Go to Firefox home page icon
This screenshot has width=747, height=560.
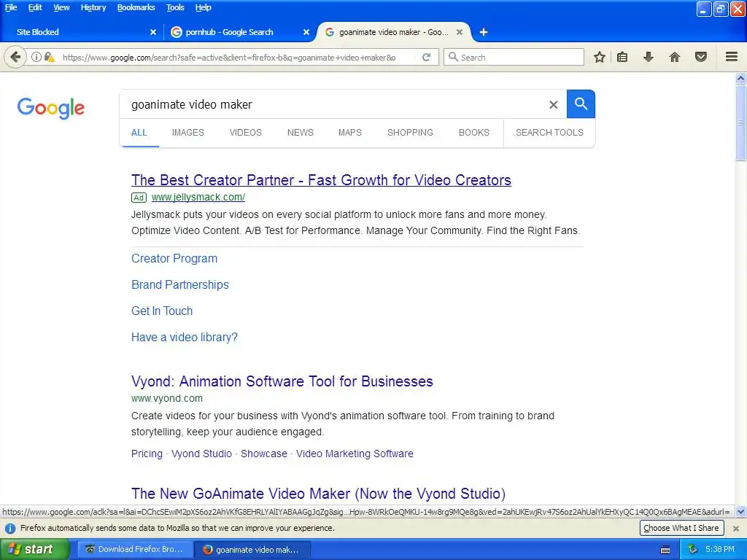pyautogui.click(x=675, y=57)
